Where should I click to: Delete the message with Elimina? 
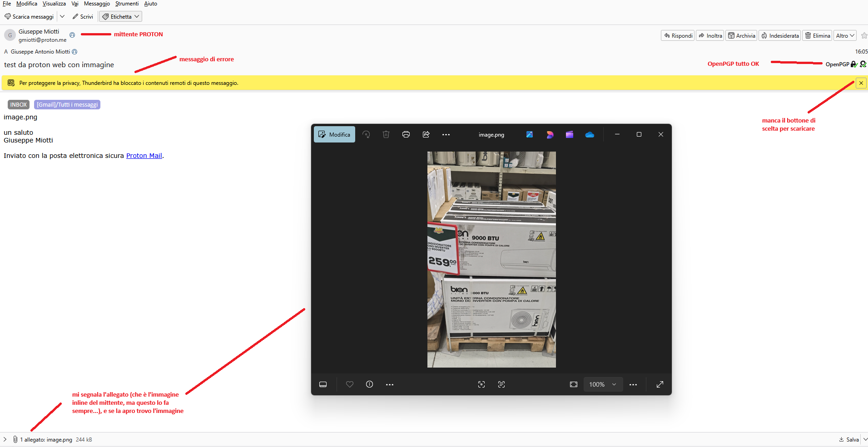pos(817,36)
